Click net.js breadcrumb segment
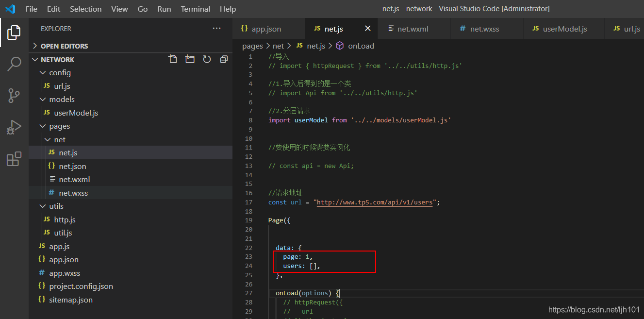644x319 pixels. (311, 46)
